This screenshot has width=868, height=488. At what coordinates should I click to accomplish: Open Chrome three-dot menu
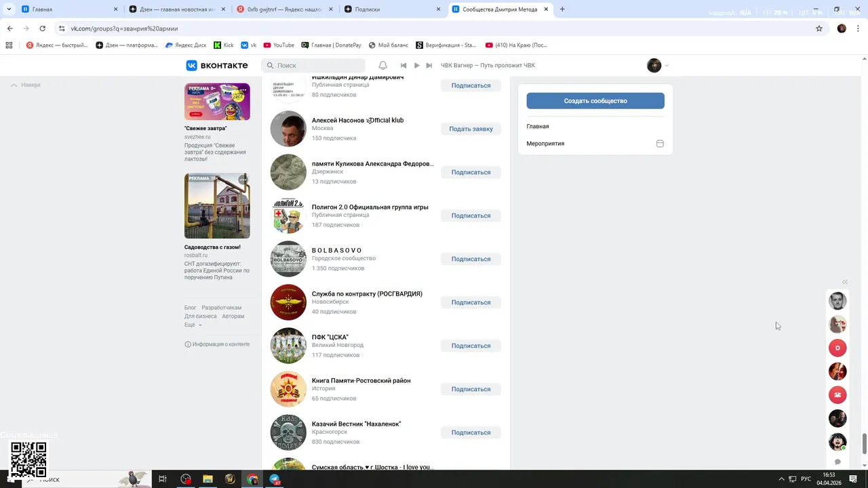859,28
